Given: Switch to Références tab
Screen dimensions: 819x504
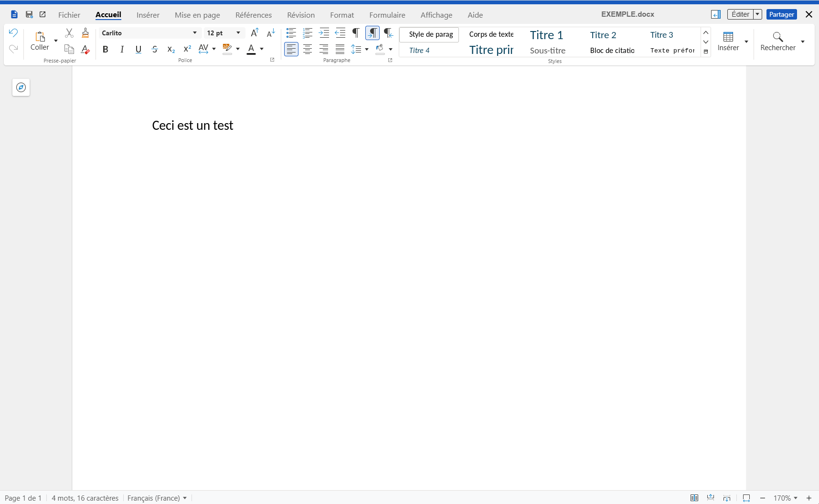Looking at the screenshot, I should click(254, 15).
